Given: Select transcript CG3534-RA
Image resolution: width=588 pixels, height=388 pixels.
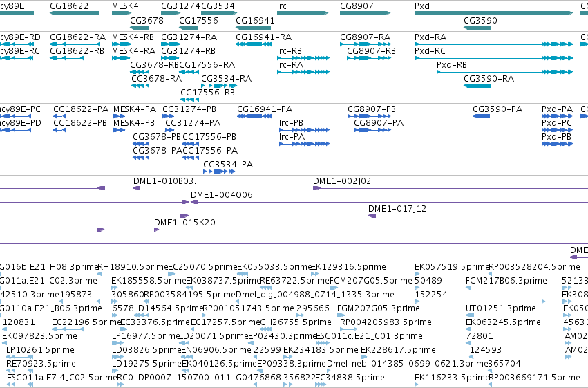Looking at the screenshot, I should [x=226, y=78].
